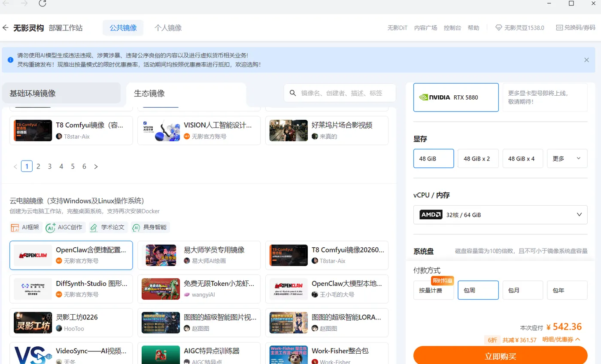The height and width of the screenshot is (364, 601).
Task: Select the 好莱坞片场合影视频 thumbnail
Action: (x=289, y=130)
